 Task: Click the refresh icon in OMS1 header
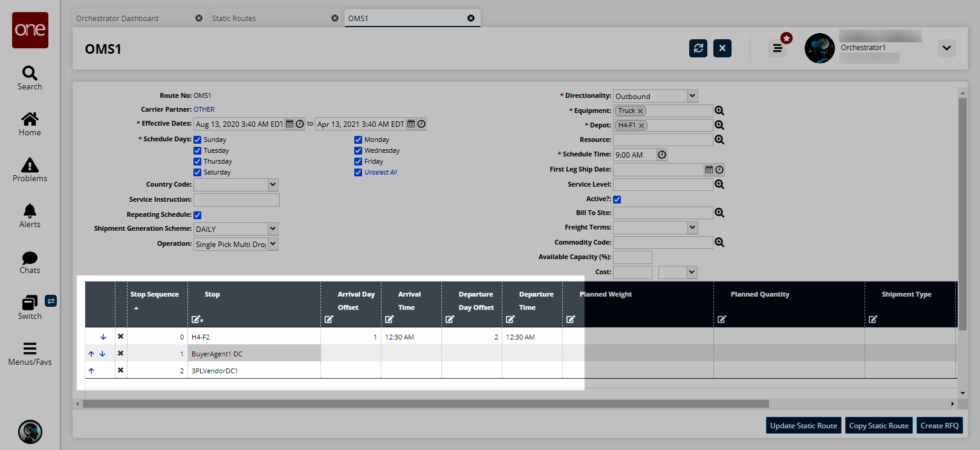click(698, 48)
